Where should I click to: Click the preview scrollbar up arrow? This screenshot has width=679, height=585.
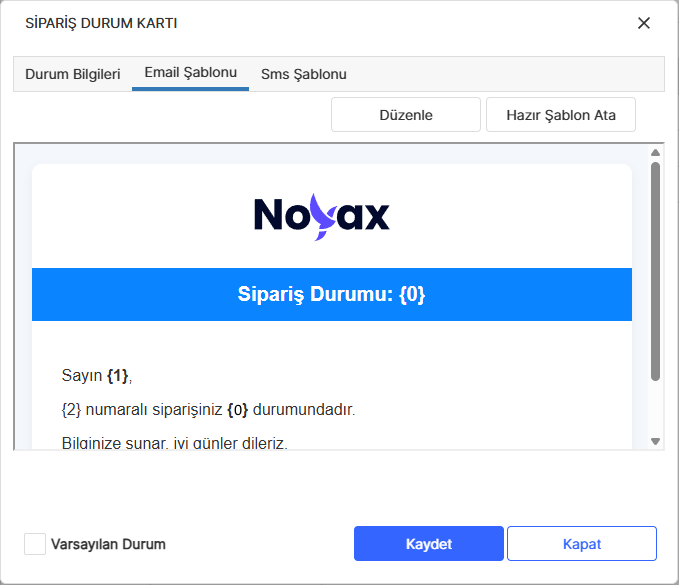tap(655, 152)
